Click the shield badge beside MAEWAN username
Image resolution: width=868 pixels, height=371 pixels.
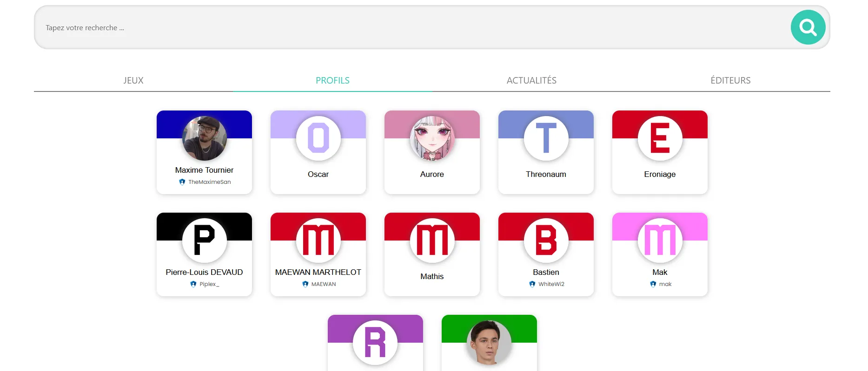(305, 284)
